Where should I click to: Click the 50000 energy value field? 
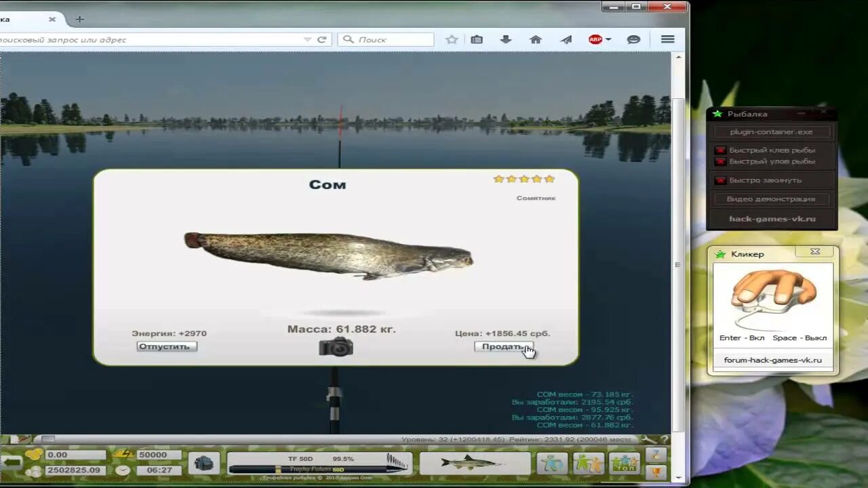[159, 455]
